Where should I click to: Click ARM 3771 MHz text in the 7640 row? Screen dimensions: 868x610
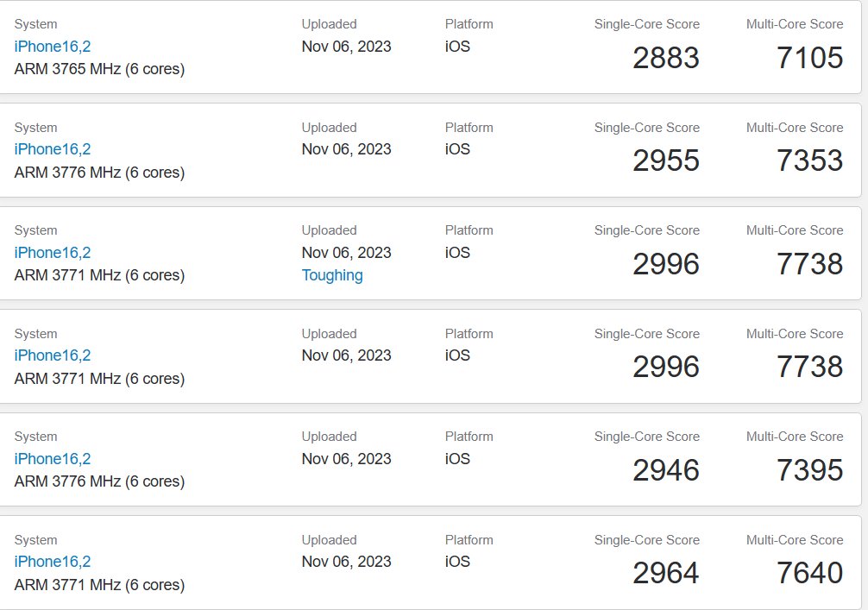click(99, 585)
